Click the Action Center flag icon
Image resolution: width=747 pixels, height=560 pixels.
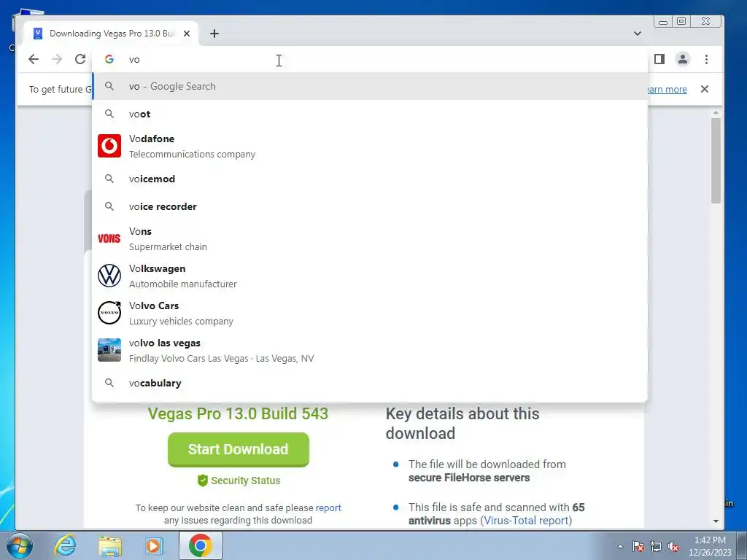(638, 546)
